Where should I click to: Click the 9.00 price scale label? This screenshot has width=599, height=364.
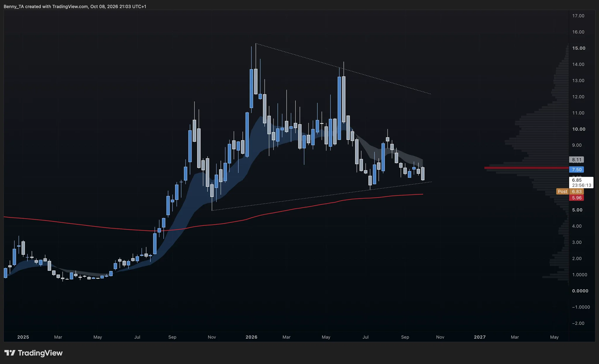coord(577,145)
